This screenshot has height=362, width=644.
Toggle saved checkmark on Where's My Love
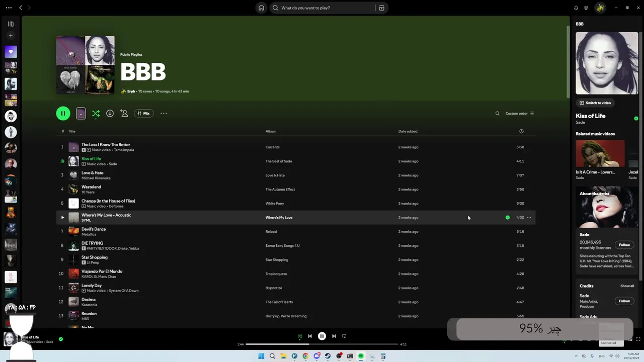click(x=507, y=217)
